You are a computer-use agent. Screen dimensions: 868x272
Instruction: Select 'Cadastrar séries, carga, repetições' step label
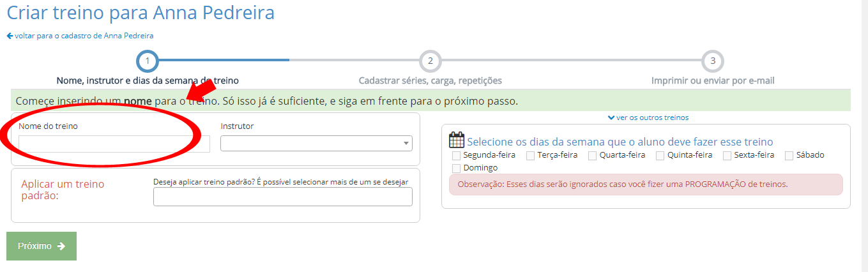tap(430, 80)
